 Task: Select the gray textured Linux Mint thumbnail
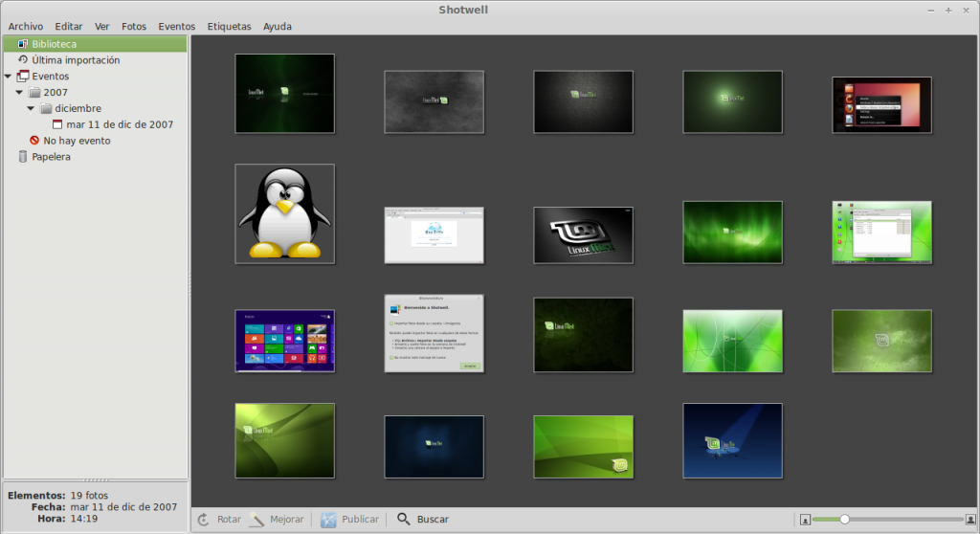[434, 102]
